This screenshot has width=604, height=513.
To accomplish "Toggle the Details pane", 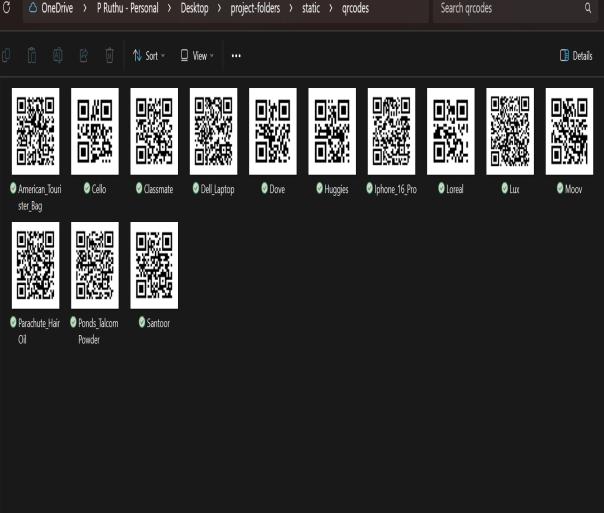I will click(x=576, y=56).
